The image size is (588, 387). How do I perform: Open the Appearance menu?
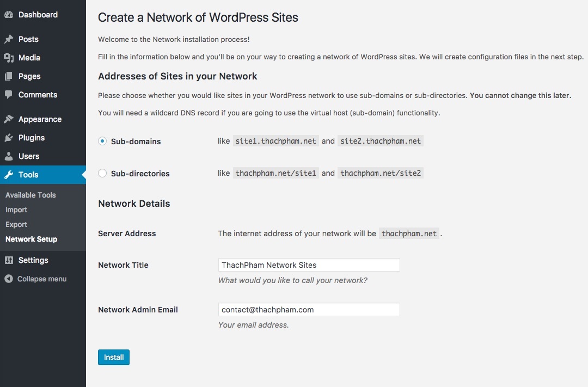[x=43, y=119]
